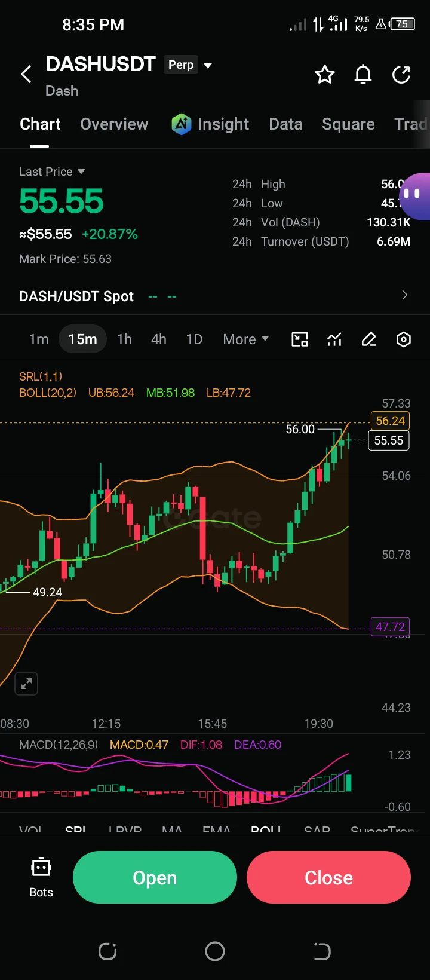This screenshot has width=430, height=980.
Task: Open chart settings hexagon icon
Action: pos(404,339)
